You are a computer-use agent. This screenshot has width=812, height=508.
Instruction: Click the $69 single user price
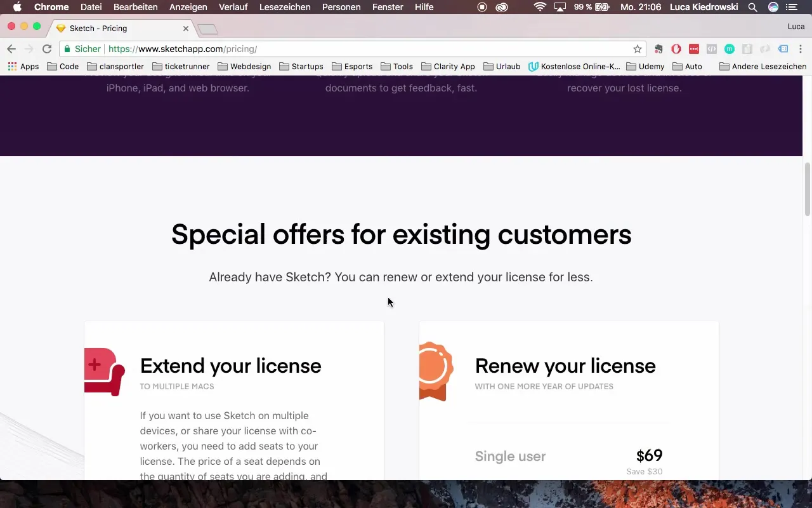click(x=650, y=455)
